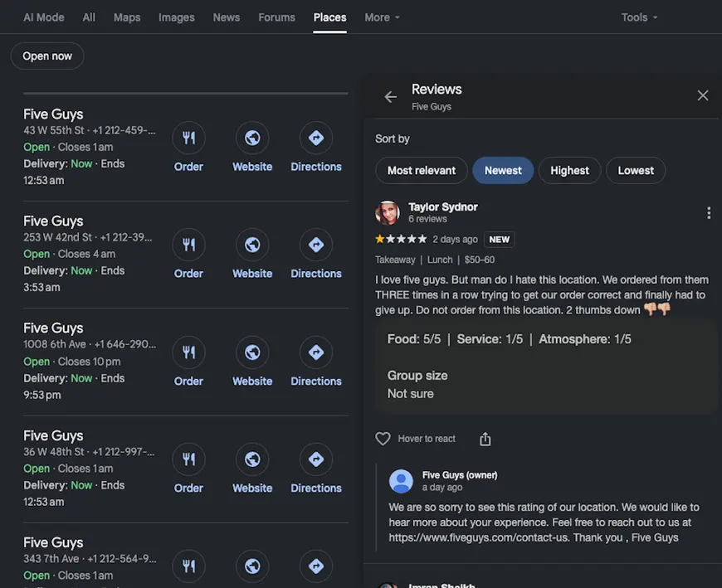Open Taylor Sydnor's profile picture

pos(388,212)
